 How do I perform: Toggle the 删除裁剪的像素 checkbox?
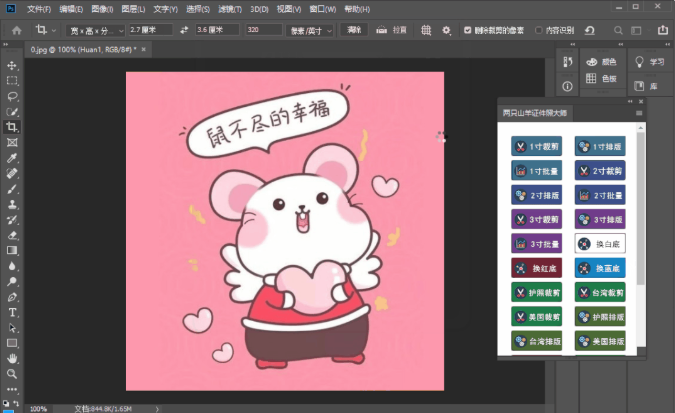coord(468,31)
